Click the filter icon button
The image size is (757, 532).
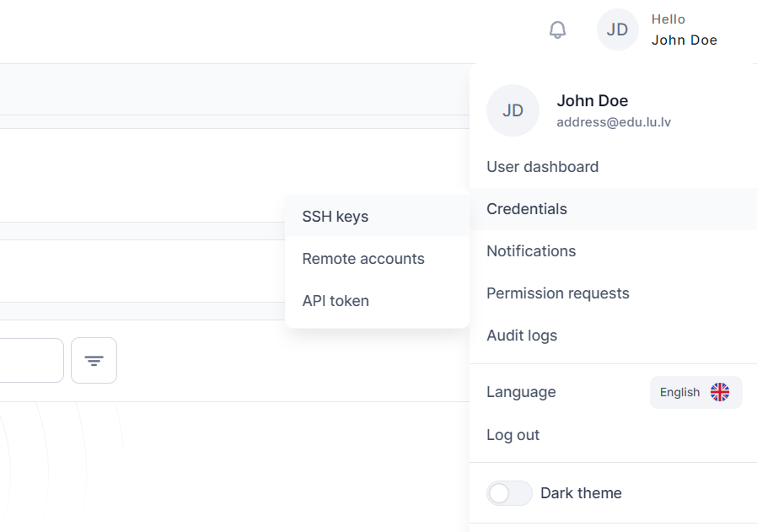pyautogui.click(x=94, y=361)
